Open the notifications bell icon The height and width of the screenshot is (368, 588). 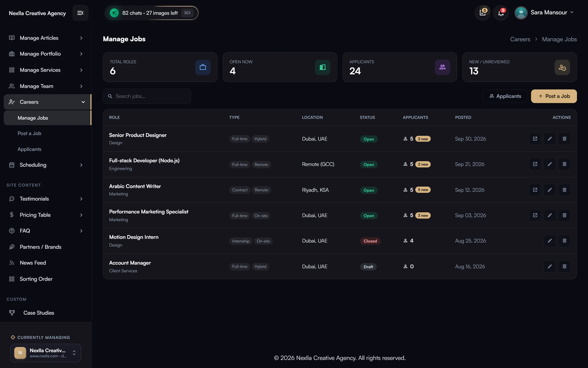click(501, 13)
